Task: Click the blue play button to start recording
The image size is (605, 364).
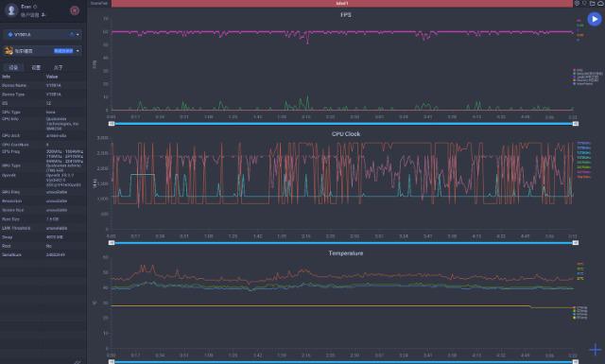Action: point(595,19)
